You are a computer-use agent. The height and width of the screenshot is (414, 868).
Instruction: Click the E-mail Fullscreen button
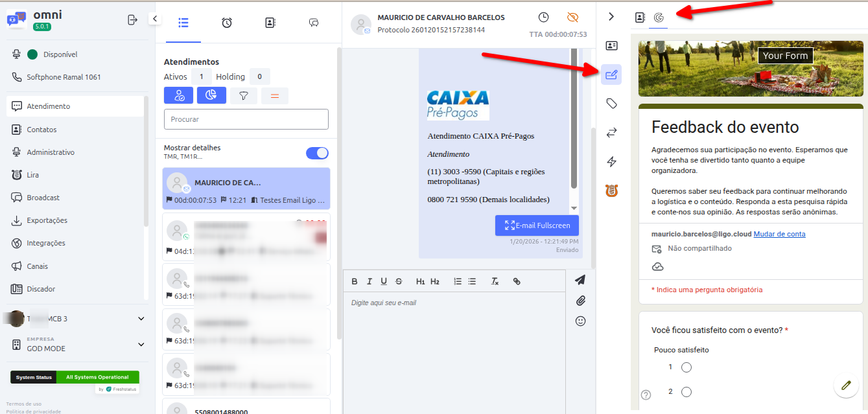point(537,225)
